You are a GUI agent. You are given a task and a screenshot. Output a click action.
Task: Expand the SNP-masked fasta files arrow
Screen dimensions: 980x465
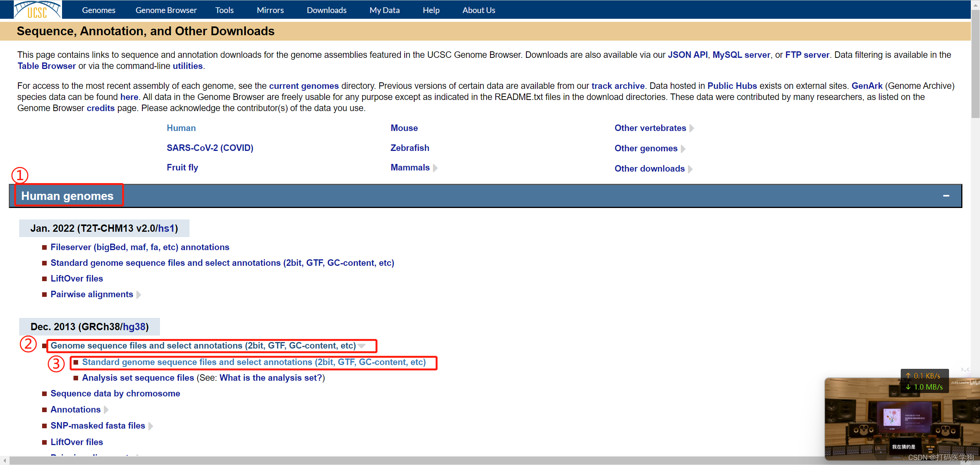151,426
